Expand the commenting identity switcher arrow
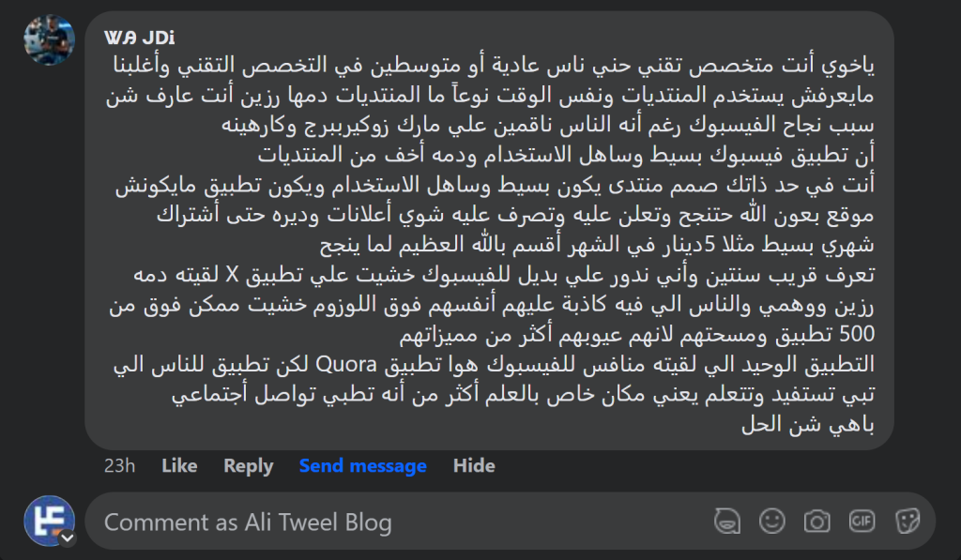Viewport: 961px width, 560px height. (x=68, y=538)
